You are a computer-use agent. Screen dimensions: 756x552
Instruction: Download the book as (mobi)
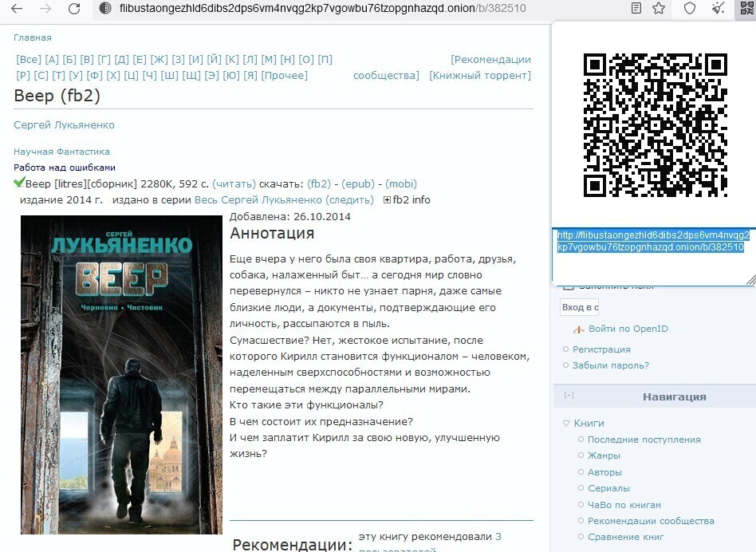(401, 183)
